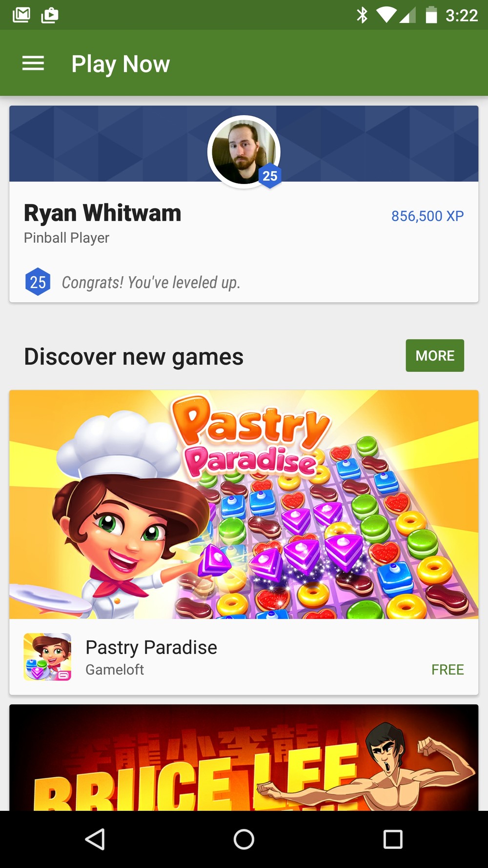The width and height of the screenshot is (488, 868).
Task: Open the Bruce Lee game banner
Action: coord(244,758)
